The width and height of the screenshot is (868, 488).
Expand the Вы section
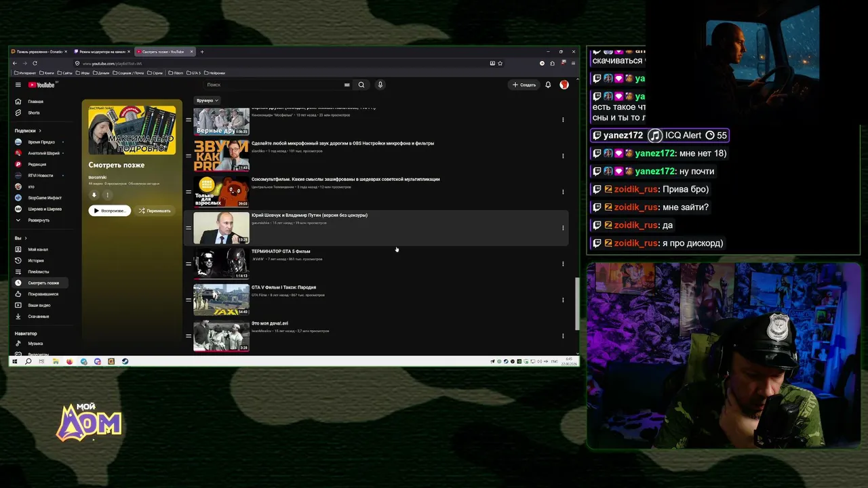tap(21, 239)
